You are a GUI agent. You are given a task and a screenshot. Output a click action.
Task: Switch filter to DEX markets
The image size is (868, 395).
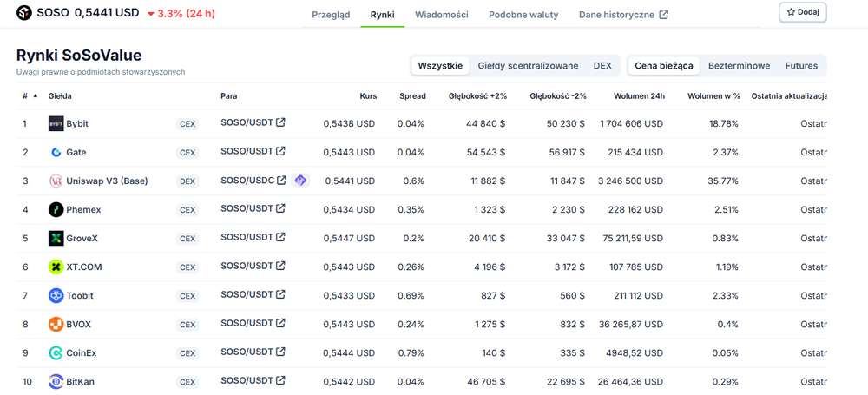click(x=602, y=65)
